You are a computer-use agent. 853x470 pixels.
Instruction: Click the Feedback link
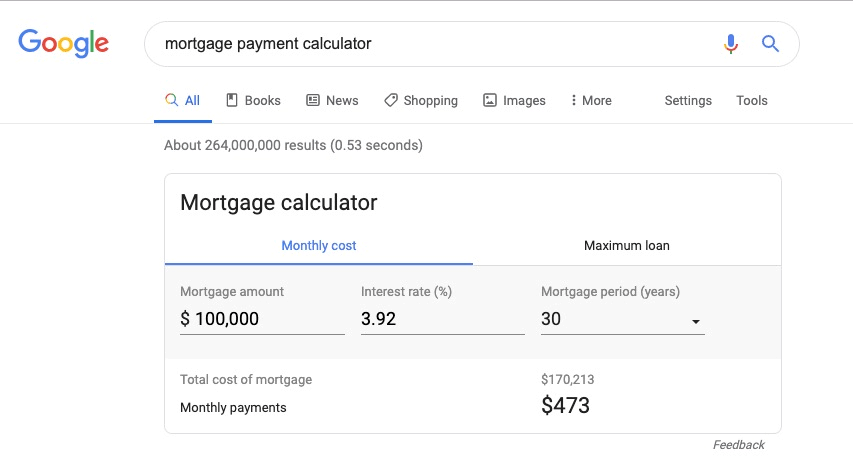pyautogui.click(x=738, y=445)
